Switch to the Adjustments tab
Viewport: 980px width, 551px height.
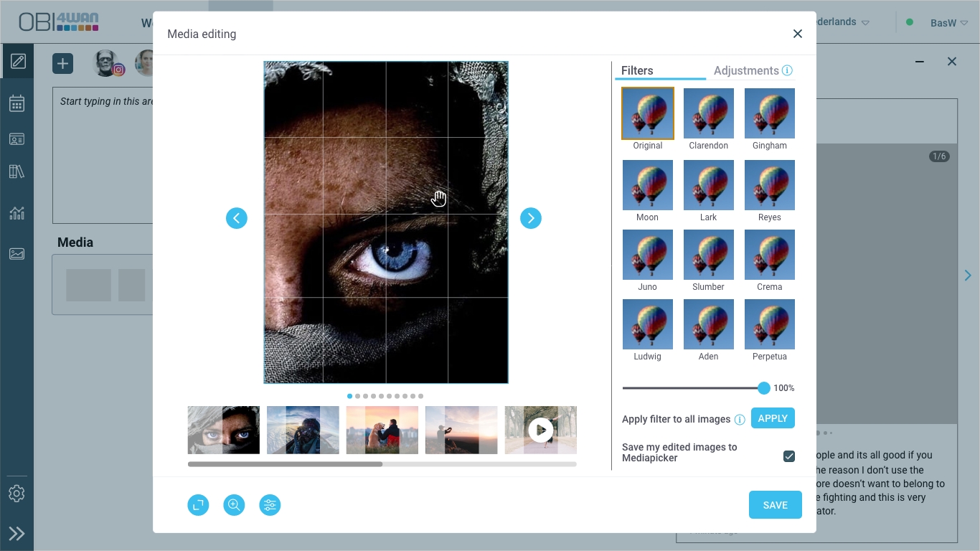(746, 70)
